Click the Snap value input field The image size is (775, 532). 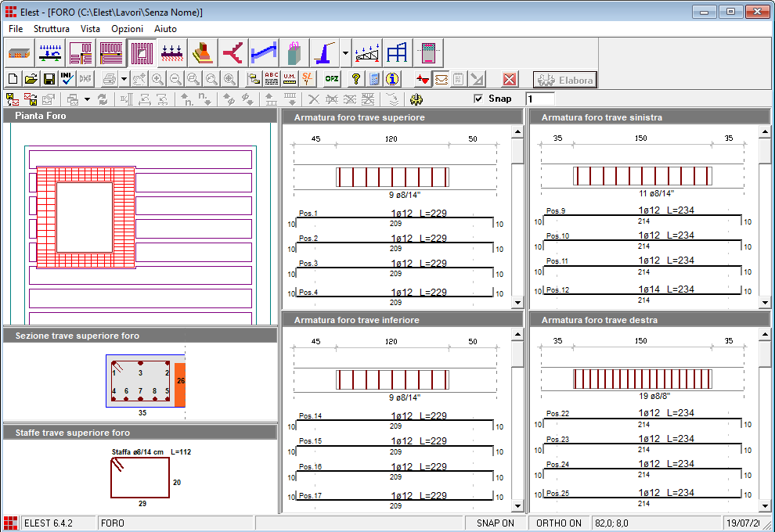click(539, 99)
